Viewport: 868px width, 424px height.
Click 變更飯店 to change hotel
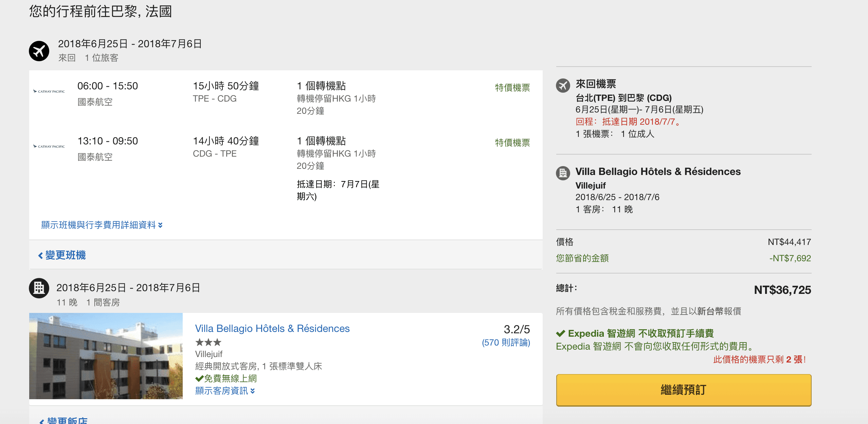[64, 421]
